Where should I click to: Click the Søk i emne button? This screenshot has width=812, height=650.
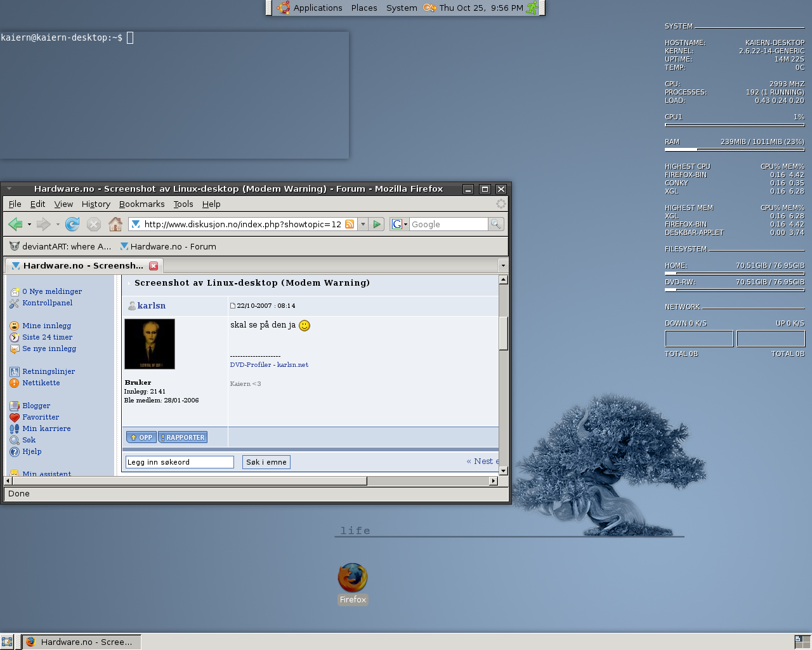click(x=266, y=462)
